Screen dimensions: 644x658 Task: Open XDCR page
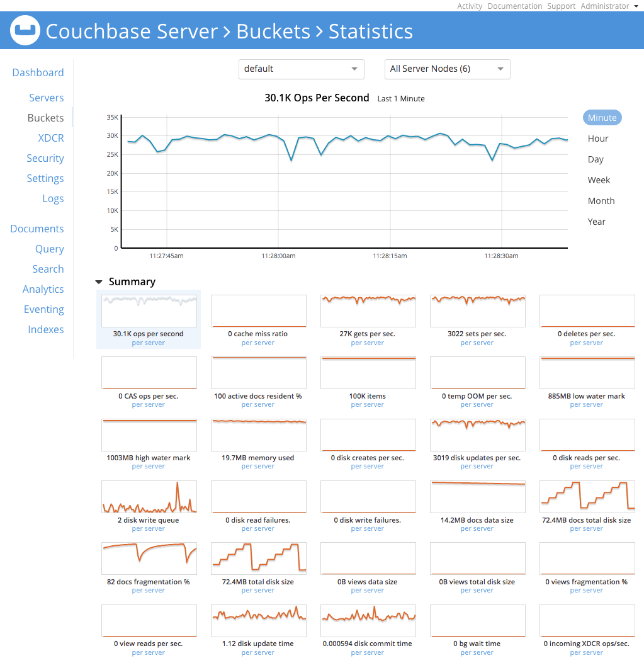coord(51,138)
